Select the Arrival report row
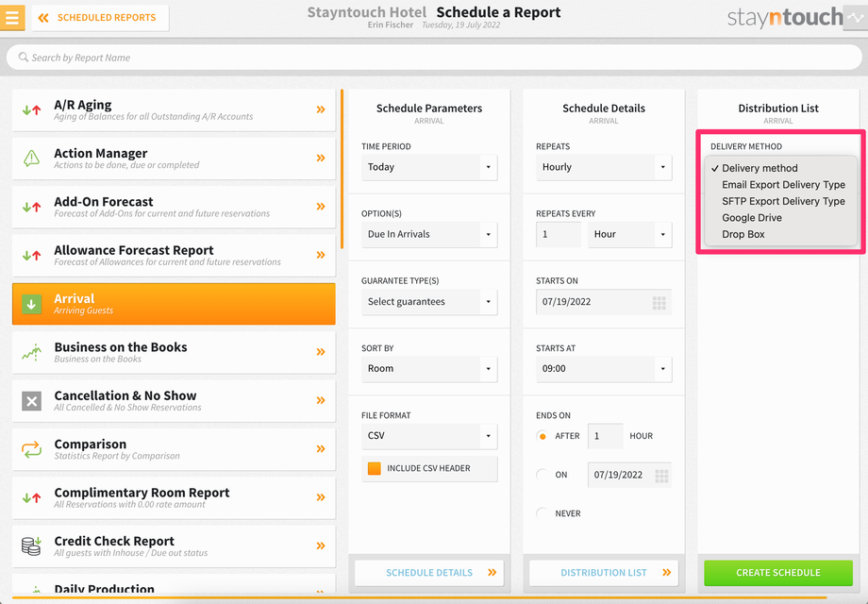This screenshot has width=868, height=604. [174, 304]
